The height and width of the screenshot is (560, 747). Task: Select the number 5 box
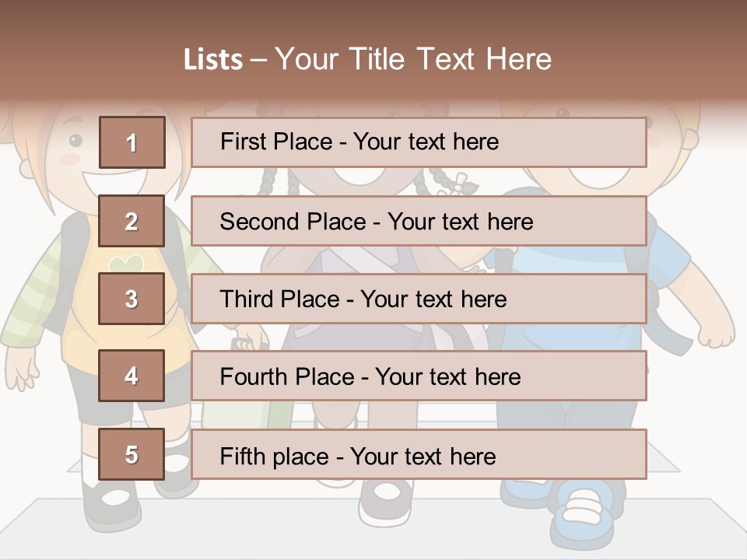coord(132,454)
